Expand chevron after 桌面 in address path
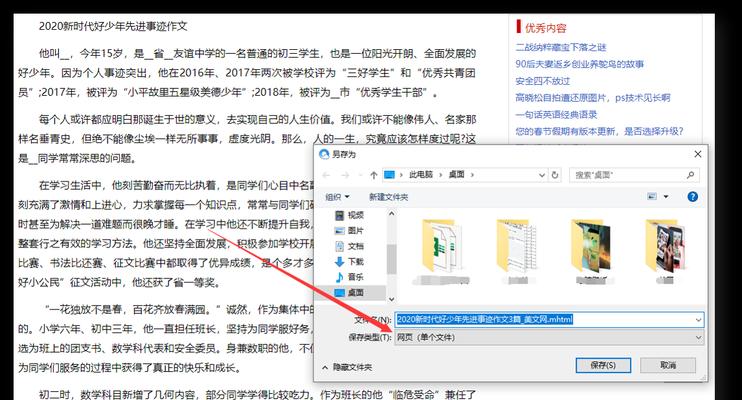742x400 pixels. pos(472,175)
